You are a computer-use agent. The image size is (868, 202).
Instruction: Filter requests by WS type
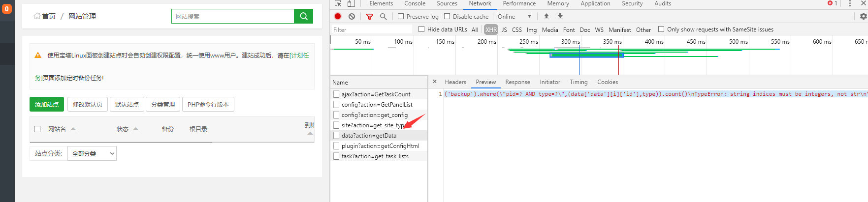tap(599, 29)
